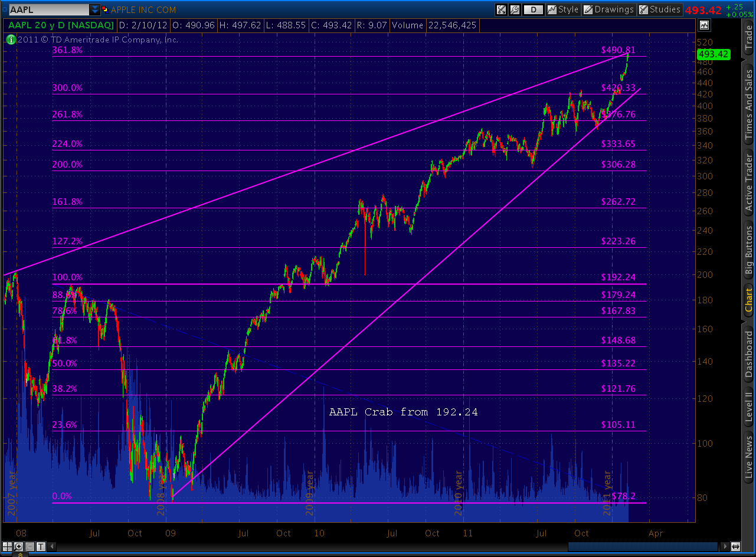Click the 200.0% Fibonacci level label
The image size is (756, 557).
click(67, 165)
